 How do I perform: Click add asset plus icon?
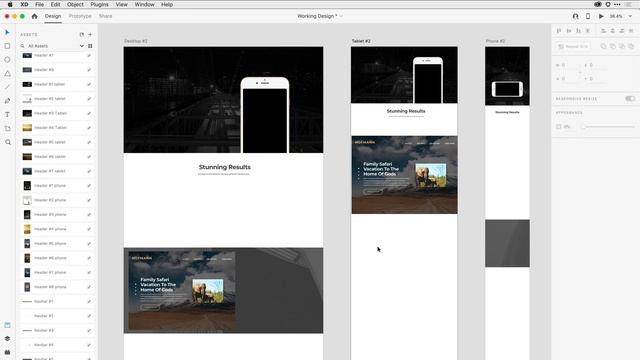pos(90,35)
